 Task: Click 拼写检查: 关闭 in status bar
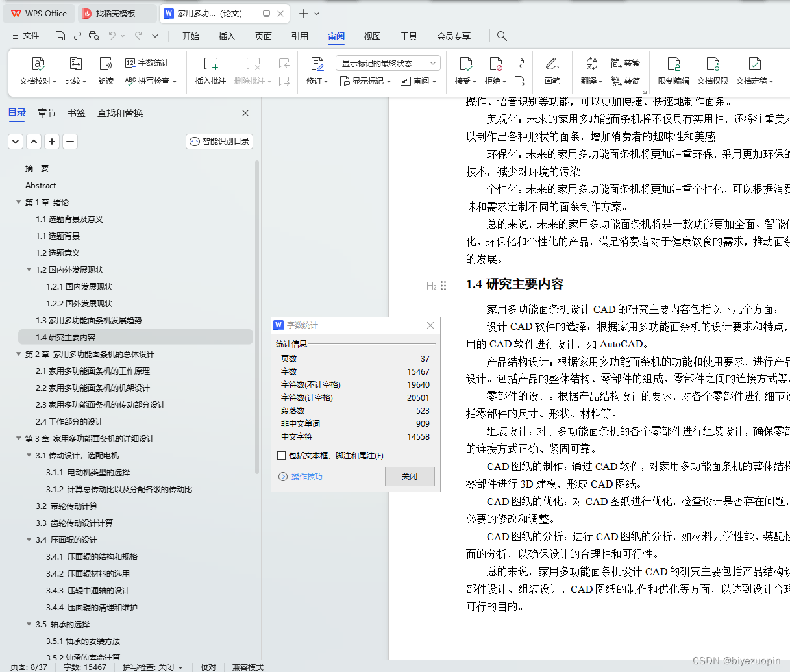click(x=153, y=667)
